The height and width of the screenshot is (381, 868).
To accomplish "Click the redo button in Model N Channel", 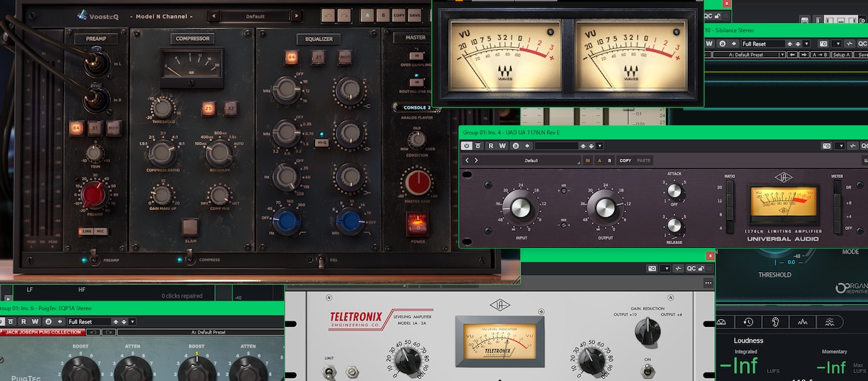I will tap(345, 15).
